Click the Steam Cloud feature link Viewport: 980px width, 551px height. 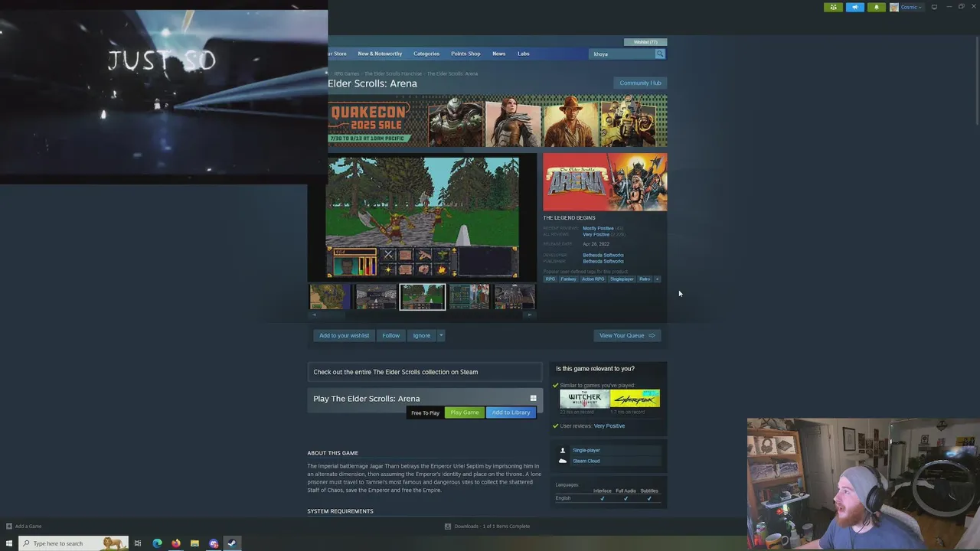tap(586, 461)
